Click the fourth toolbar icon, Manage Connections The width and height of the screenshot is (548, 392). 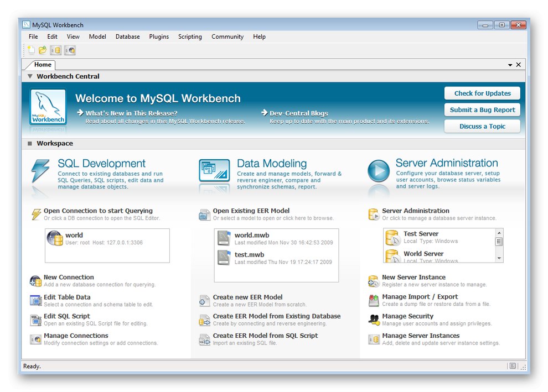(70, 50)
